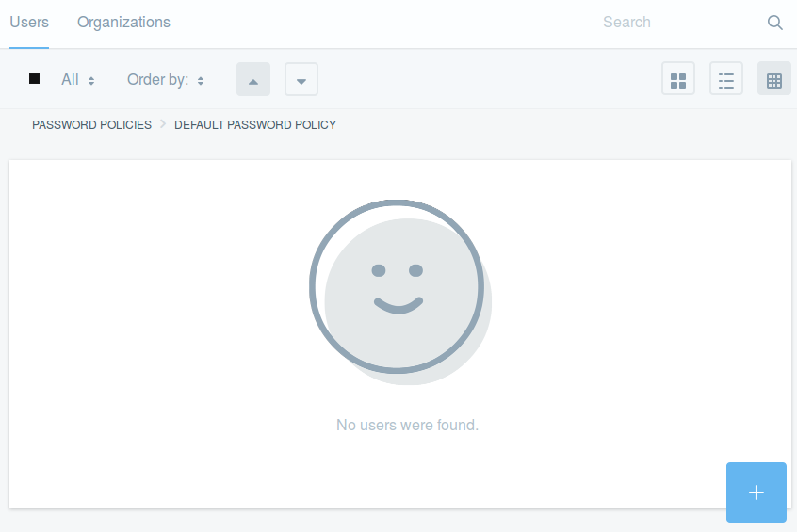Switch to the list view icon

725,79
